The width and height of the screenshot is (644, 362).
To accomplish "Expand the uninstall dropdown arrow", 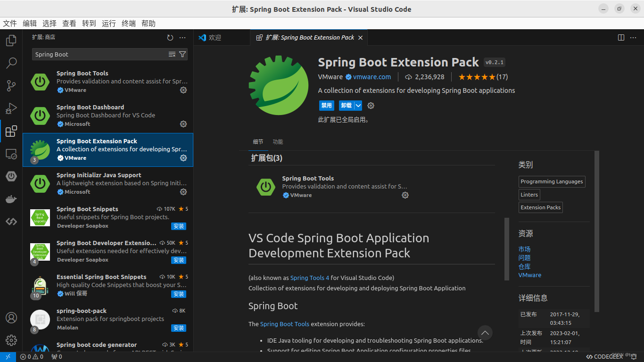I will tap(358, 106).
